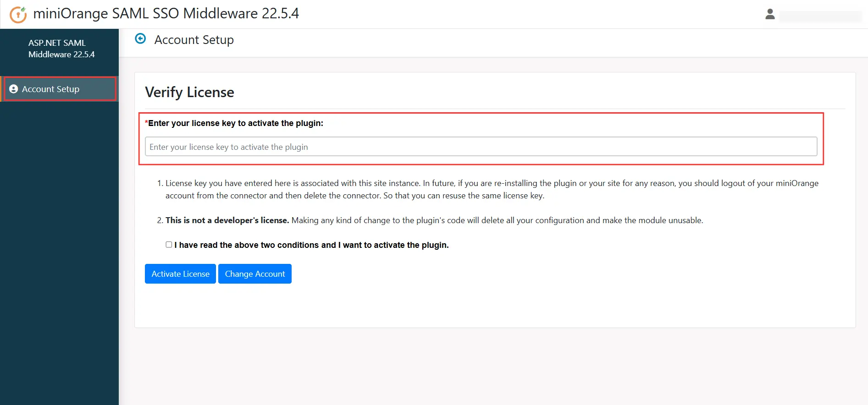
Task: Click the Account Setup page heading
Action: 194,40
